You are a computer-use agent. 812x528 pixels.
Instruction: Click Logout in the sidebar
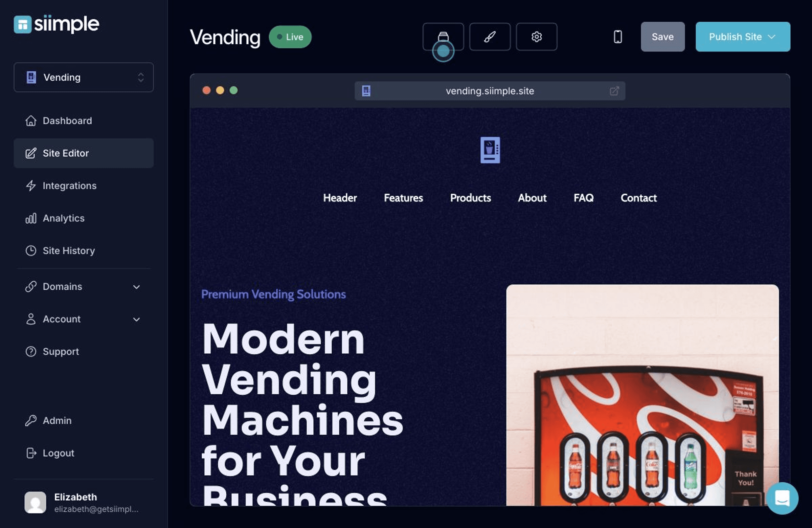pyautogui.click(x=84, y=453)
